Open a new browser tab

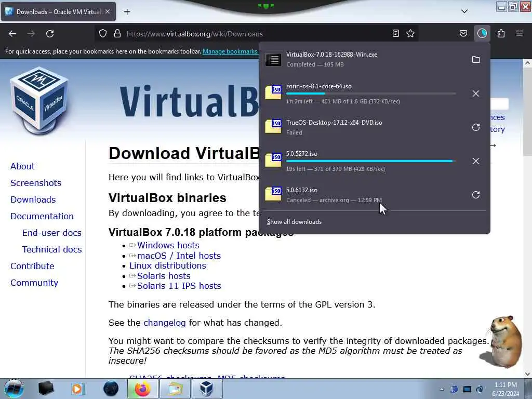[127, 12]
